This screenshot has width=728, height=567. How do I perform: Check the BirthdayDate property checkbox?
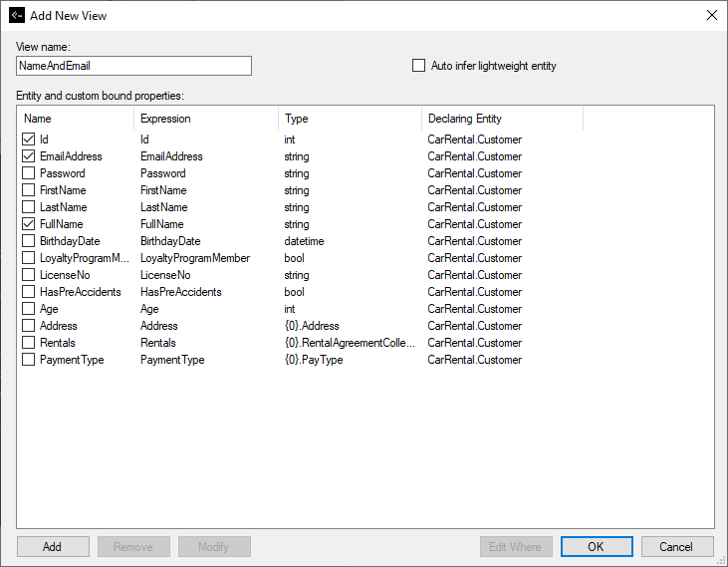(28, 240)
